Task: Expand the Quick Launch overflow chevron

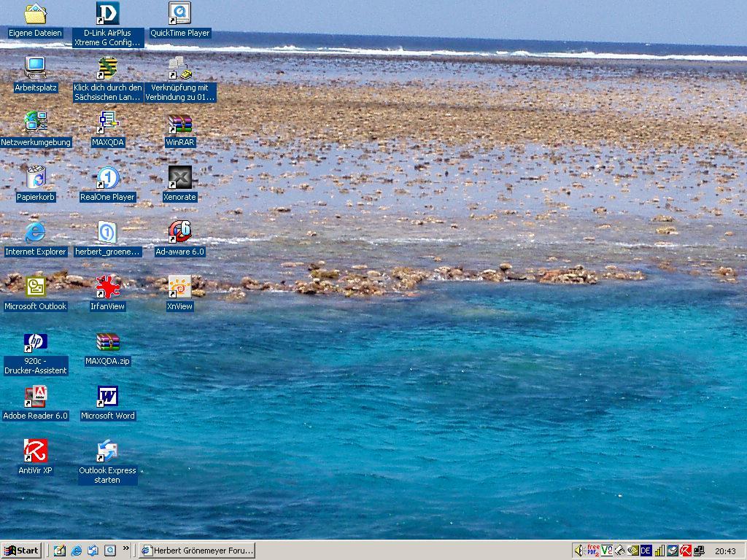Action: tap(126, 548)
